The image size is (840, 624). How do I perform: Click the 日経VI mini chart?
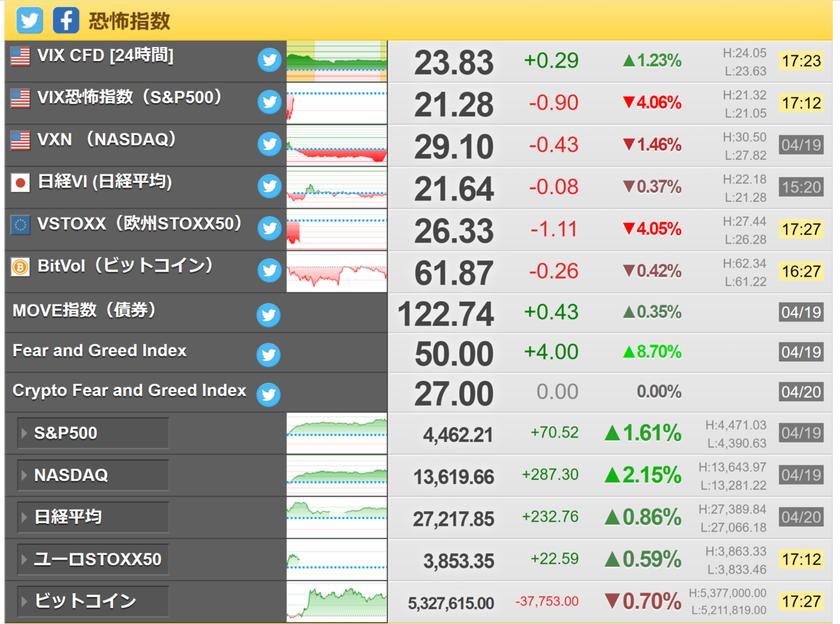pos(337,187)
